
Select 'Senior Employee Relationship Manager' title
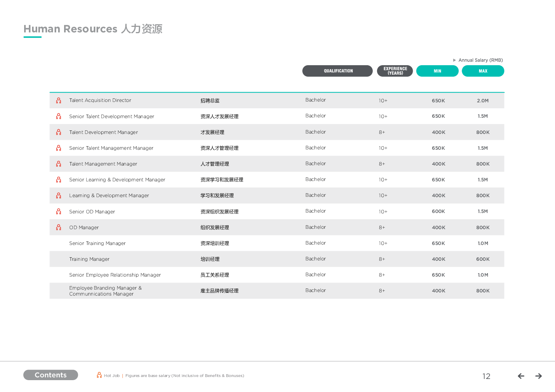pyautogui.click(x=115, y=275)
